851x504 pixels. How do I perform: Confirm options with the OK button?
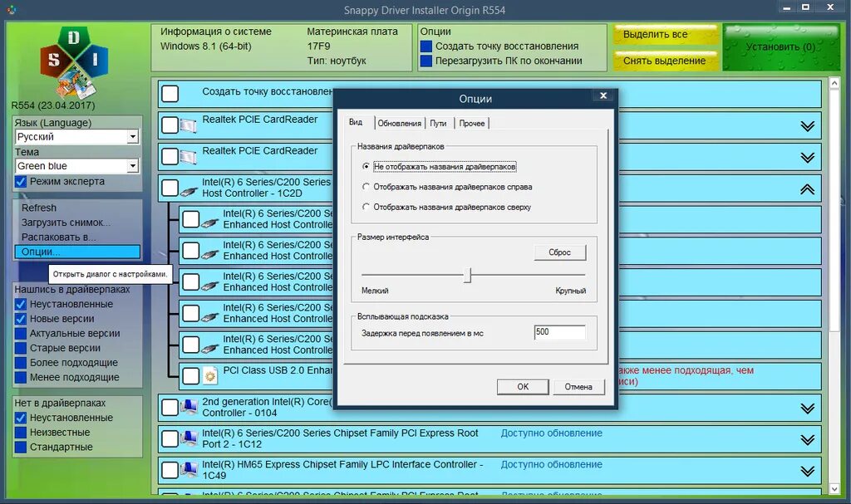click(523, 387)
